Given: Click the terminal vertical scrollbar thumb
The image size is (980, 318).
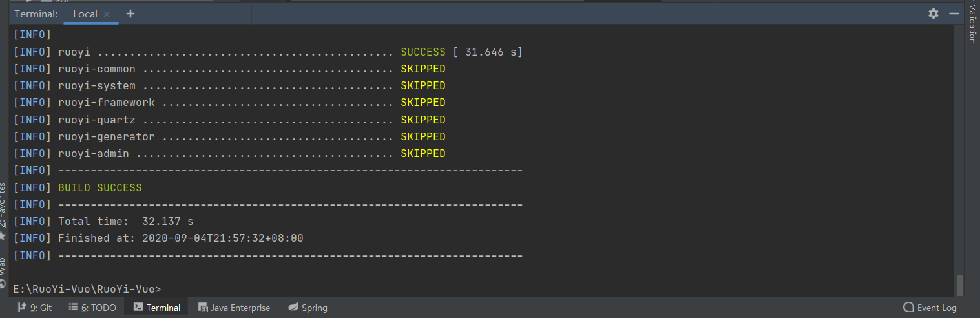Looking at the screenshot, I should [x=959, y=284].
